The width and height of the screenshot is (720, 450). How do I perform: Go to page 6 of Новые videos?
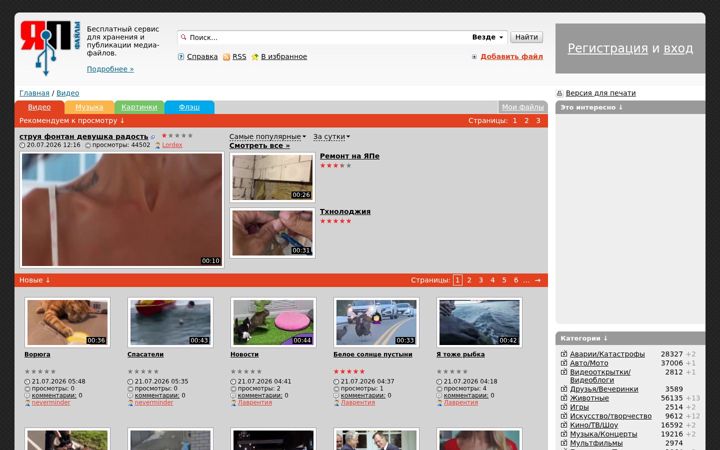pos(516,280)
